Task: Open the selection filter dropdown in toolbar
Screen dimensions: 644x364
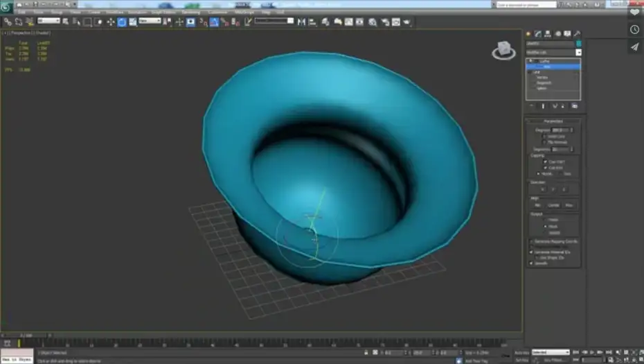Action: pyautogui.click(x=48, y=21)
